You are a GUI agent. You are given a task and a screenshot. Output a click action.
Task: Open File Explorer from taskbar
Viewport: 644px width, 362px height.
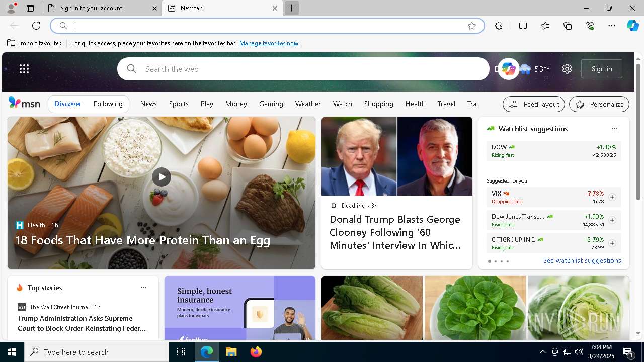pos(231,352)
